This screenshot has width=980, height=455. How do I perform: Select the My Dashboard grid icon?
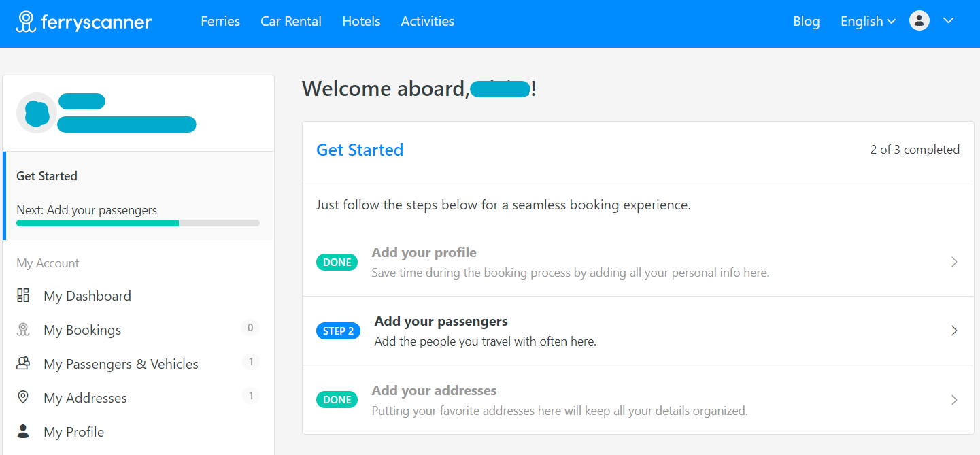coord(22,295)
